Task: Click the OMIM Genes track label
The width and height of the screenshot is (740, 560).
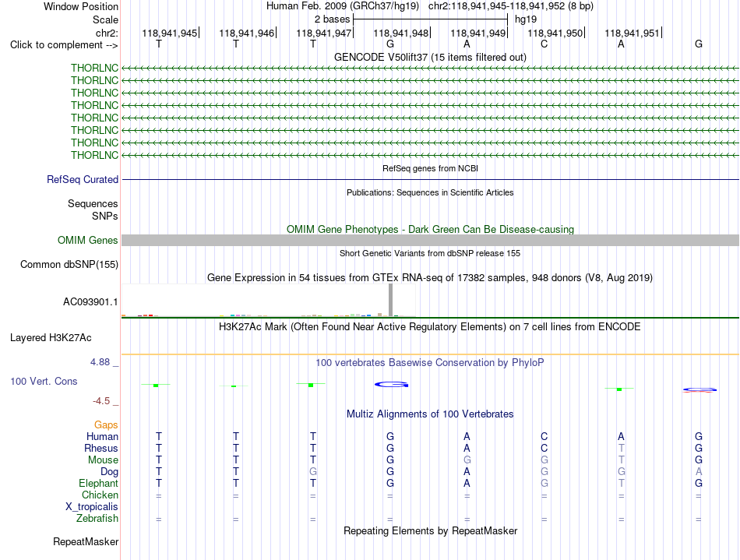Action: tap(88, 240)
